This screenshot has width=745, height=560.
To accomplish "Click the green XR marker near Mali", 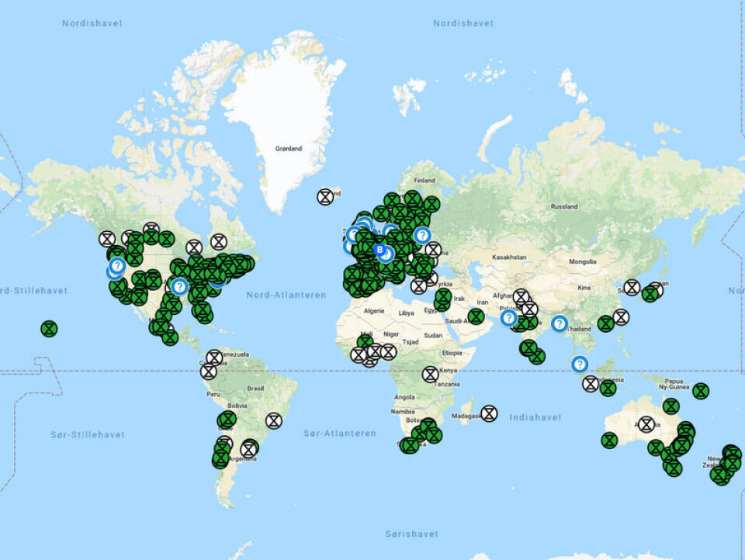I will (x=363, y=340).
